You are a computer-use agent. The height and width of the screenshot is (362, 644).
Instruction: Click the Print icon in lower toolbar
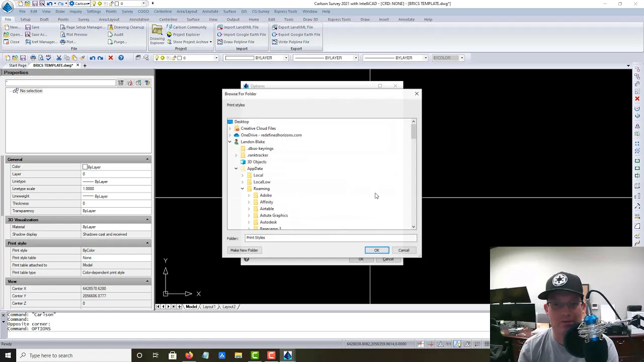(33, 58)
